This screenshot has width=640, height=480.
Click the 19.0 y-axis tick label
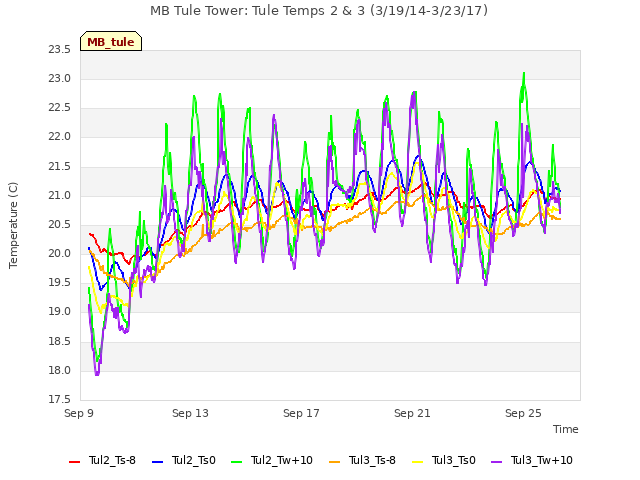click(x=60, y=312)
